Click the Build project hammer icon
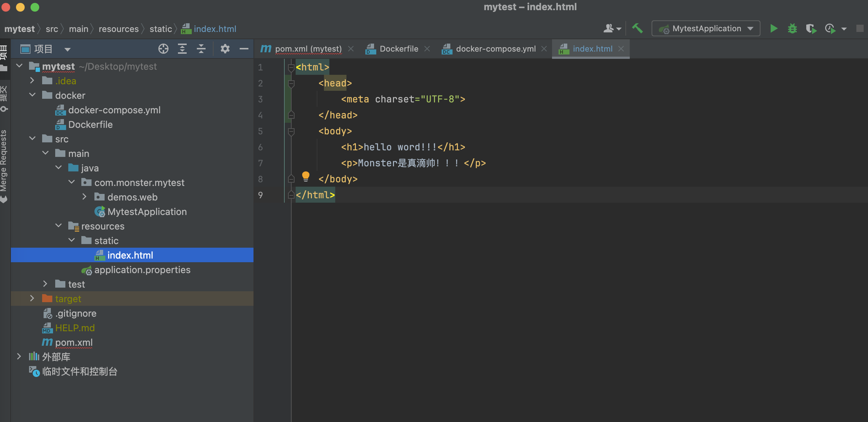 637,28
